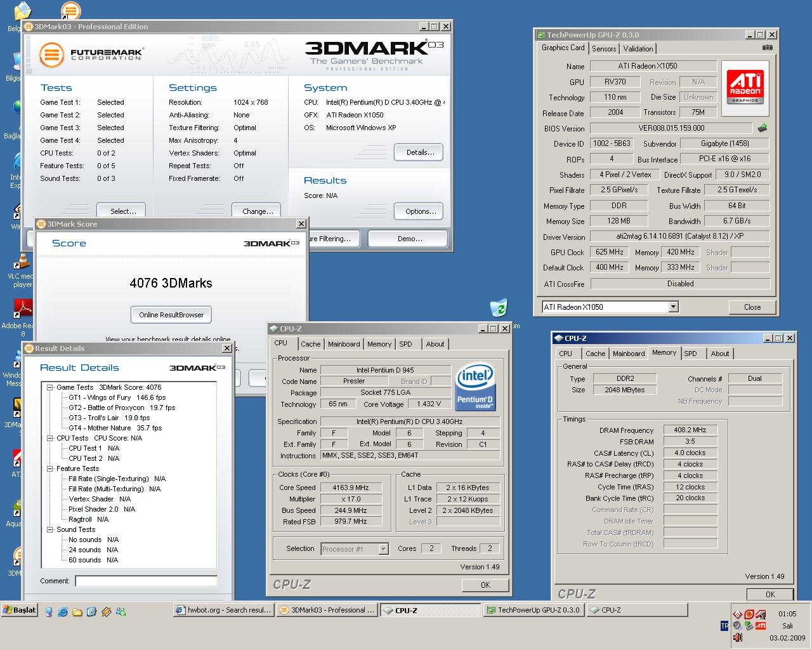Click the 4076 3DMarks score text

tap(171, 283)
